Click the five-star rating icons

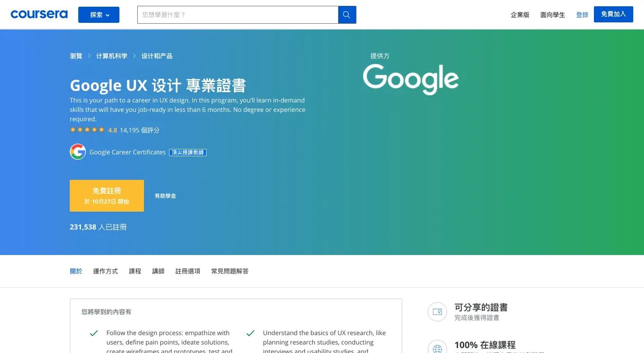tap(87, 130)
